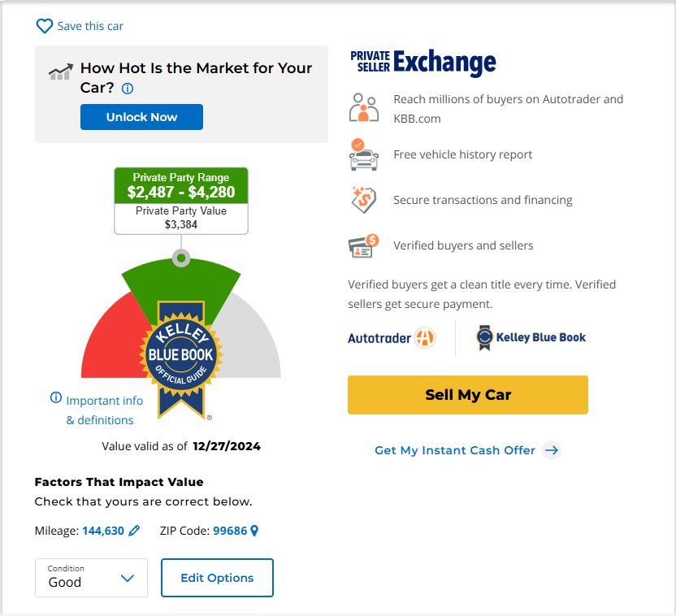Screen dimensions: 676x616
Task: Click the green gauge range indicator dot
Action: tap(182, 258)
